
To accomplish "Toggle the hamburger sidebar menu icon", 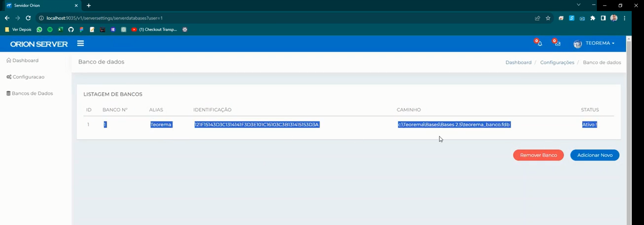I will 81,43.
